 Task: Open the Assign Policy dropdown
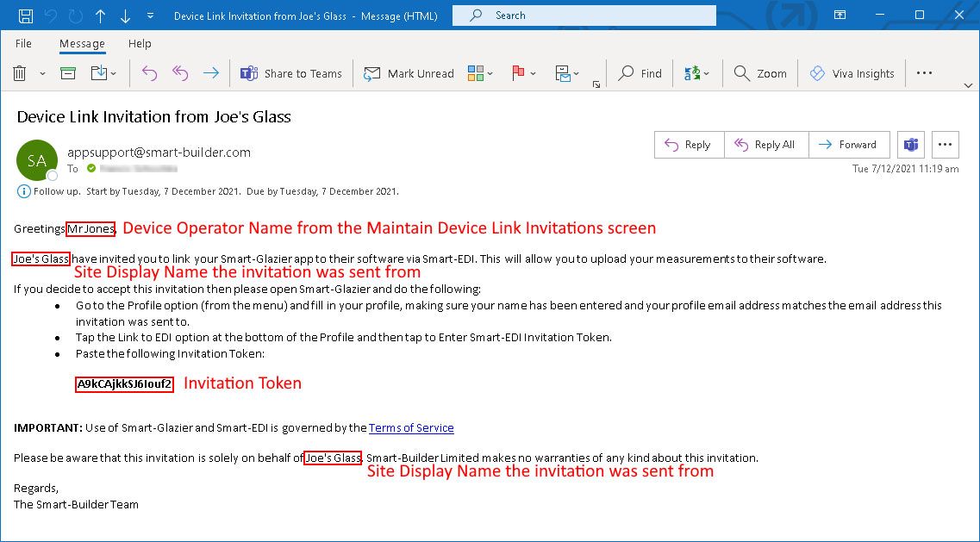(x=567, y=73)
